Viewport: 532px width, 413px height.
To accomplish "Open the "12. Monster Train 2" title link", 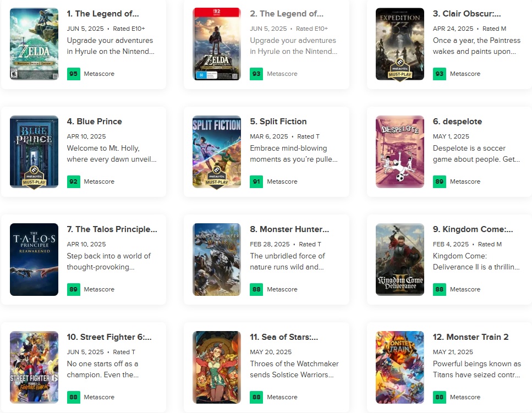I will click(470, 337).
